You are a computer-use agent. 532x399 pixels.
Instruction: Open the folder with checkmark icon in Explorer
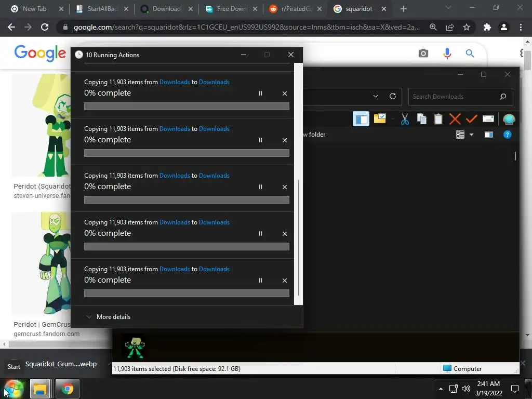[380, 119]
